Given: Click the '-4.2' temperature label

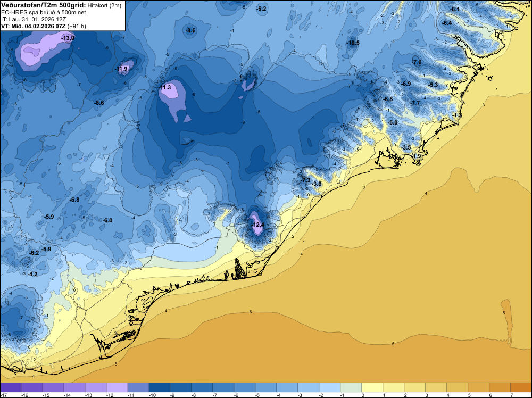Looking at the screenshot, I should [x=32, y=274].
